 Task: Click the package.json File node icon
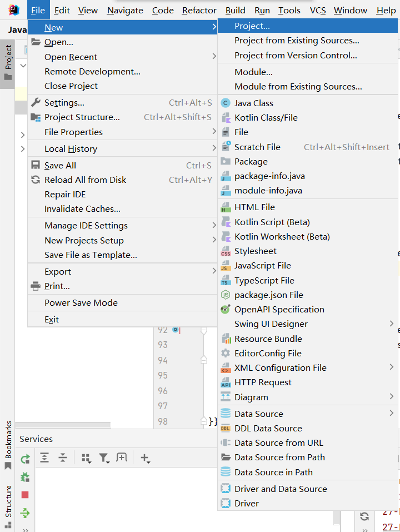226,295
